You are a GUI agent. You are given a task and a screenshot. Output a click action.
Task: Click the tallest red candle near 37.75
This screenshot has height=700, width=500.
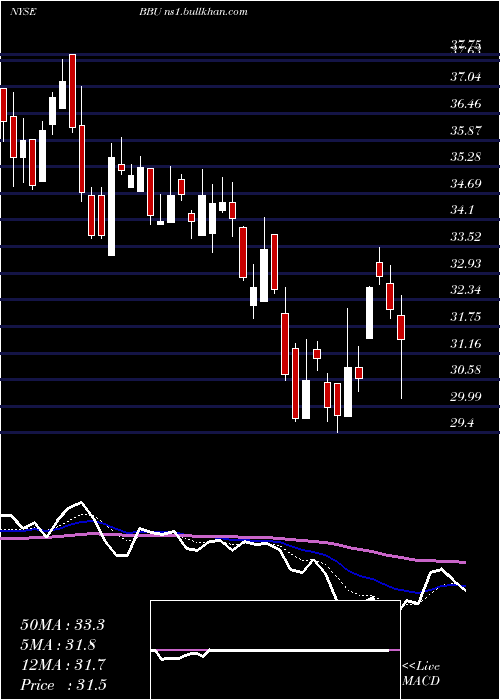pyautogui.click(x=72, y=91)
